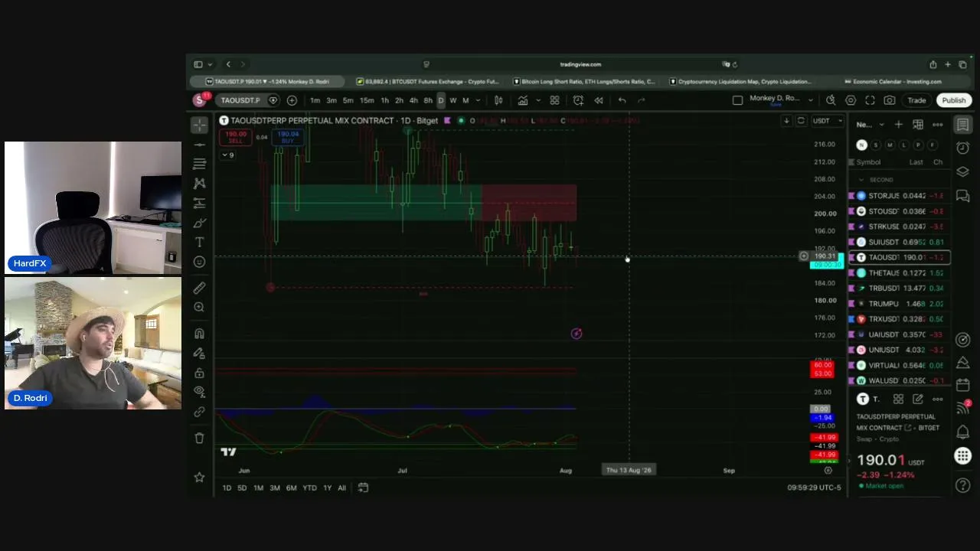The image size is (980, 551).
Task: Add symbol to compare with plus icon
Action: click(x=292, y=100)
